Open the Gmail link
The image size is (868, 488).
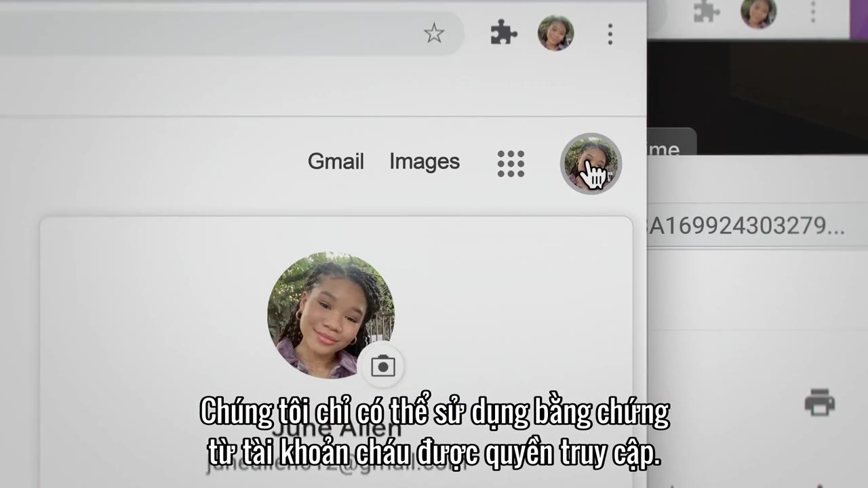click(x=336, y=161)
